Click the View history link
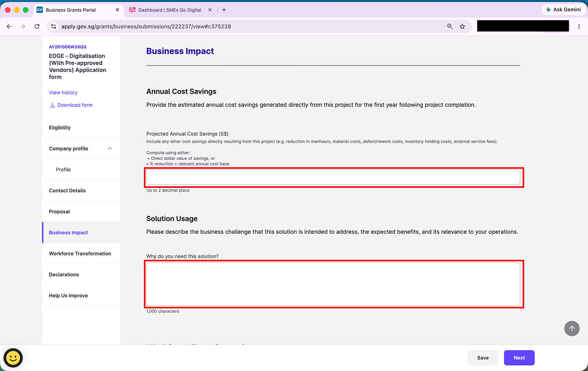Image resolution: width=588 pixels, height=371 pixels. [x=63, y=93]
